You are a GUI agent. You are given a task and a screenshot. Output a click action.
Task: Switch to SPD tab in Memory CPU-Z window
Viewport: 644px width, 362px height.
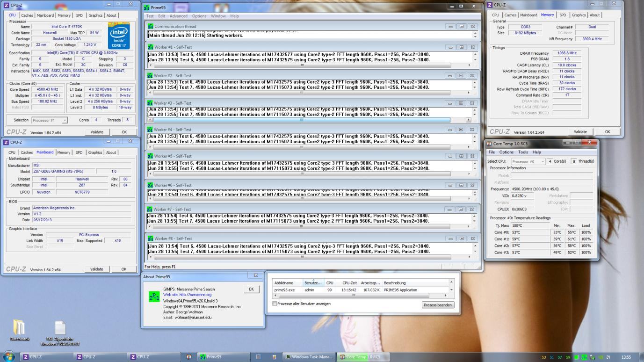pyautogui.click(x=562, y=15)
